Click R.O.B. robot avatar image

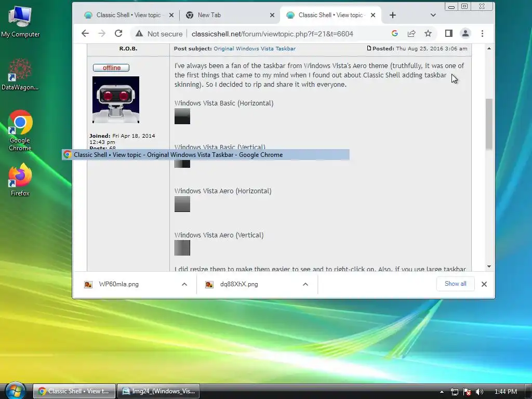tap(116, 100)
